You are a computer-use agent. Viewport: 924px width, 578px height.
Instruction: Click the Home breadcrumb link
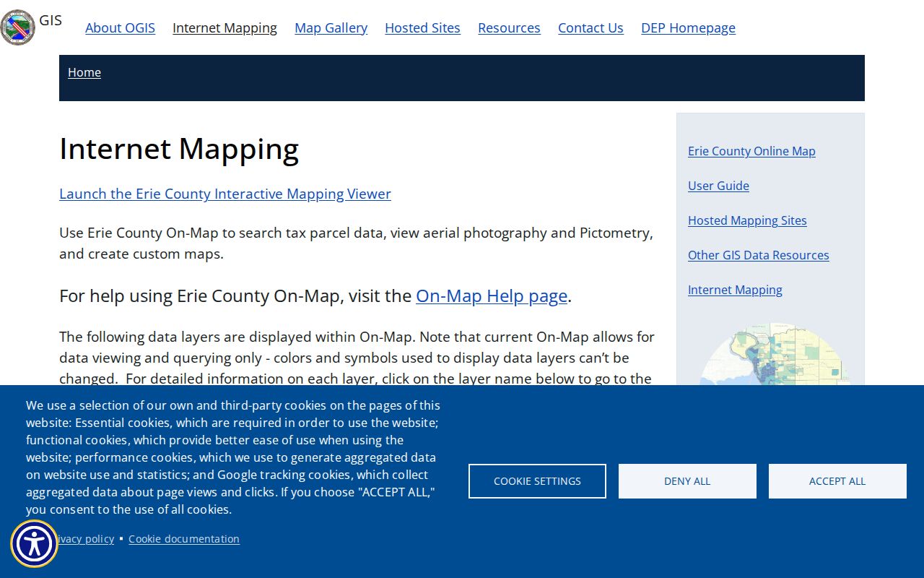pos(84,72)
